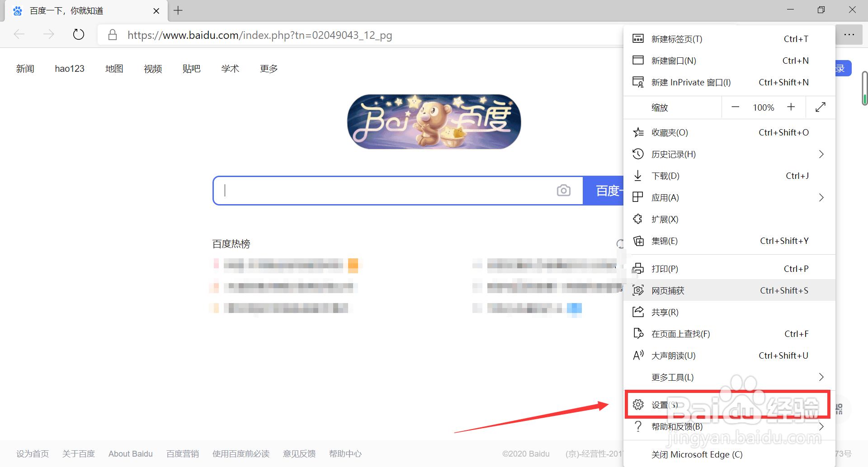
Task: Click the back navigation arrow
Action: 19,34
